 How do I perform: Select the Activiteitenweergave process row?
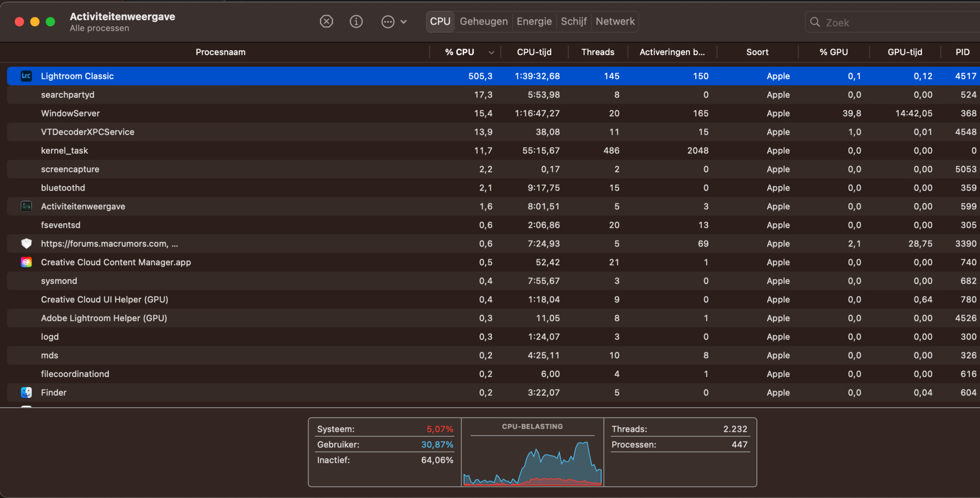(493, 206)
